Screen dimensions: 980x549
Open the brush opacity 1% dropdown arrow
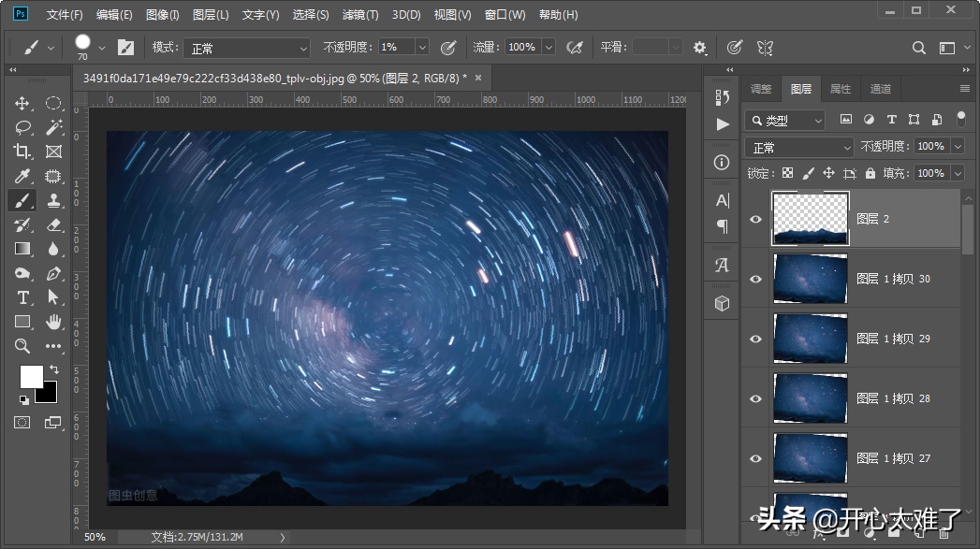pos(422,47)
